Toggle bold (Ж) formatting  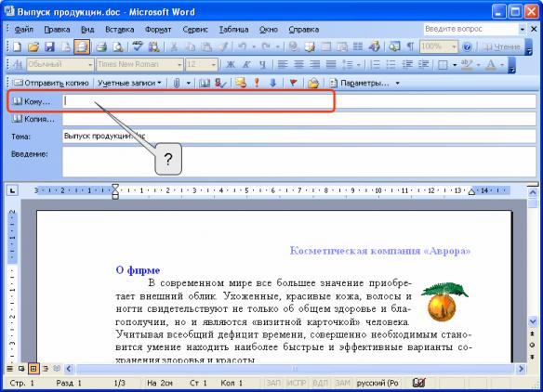(231, 64)
